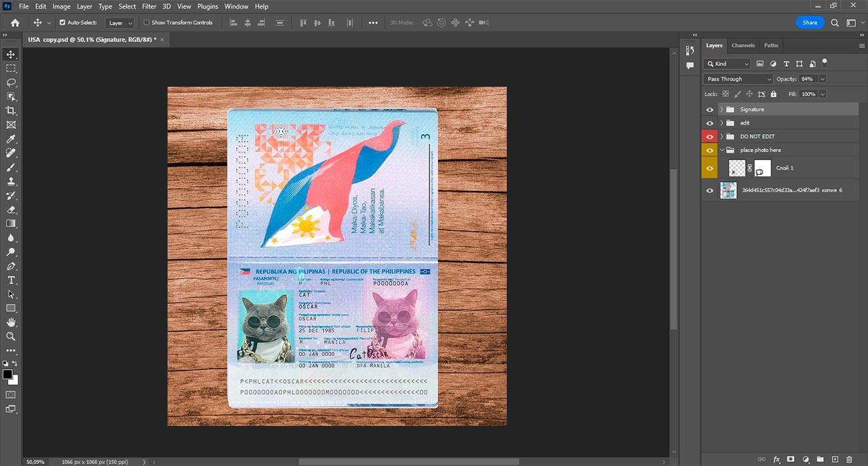Go to the Home screen icon

pos(15,23)
